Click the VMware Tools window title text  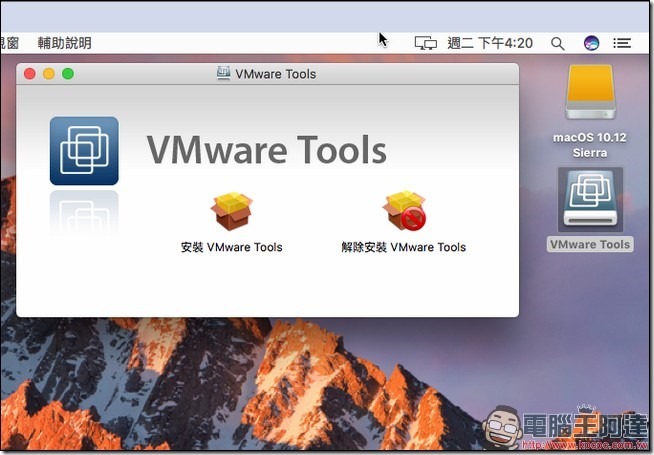point(276,74)
